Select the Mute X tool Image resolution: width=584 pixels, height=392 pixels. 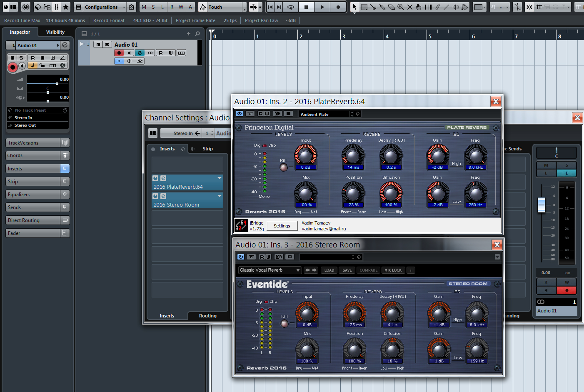tap(410, 7)
